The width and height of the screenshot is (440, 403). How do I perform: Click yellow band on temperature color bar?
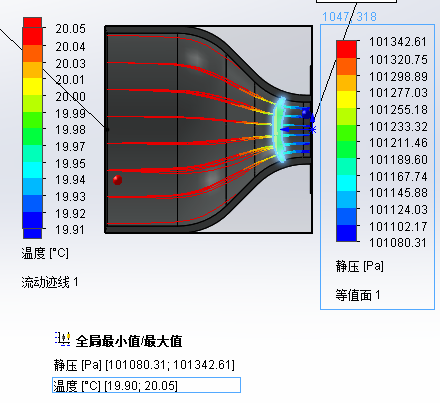click(33, 86)
